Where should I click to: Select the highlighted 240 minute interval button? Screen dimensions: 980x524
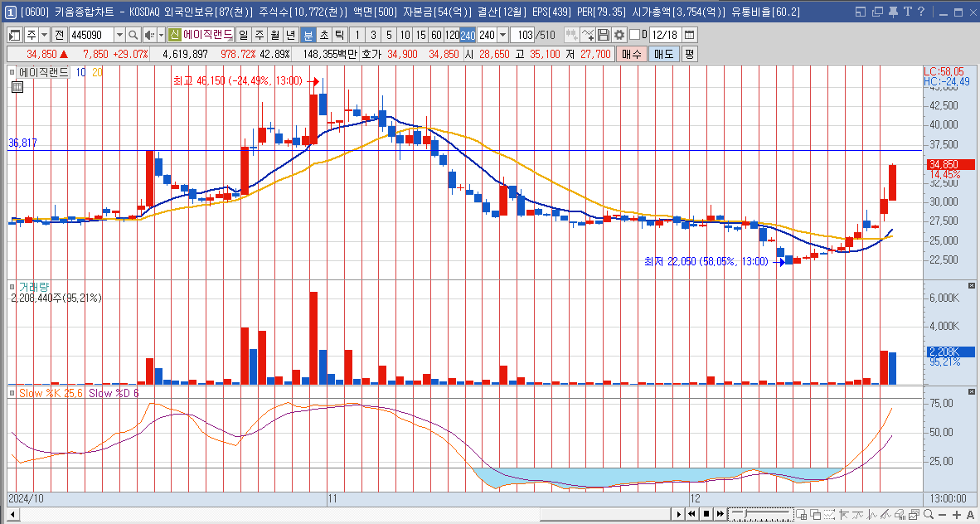(468, 35)
